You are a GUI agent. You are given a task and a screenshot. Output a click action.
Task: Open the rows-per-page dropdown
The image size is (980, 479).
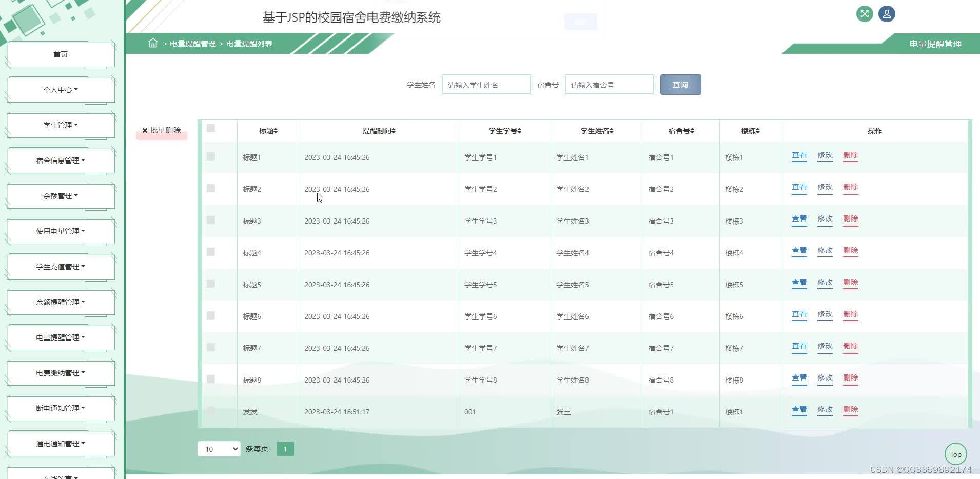(x=219, y=449)
